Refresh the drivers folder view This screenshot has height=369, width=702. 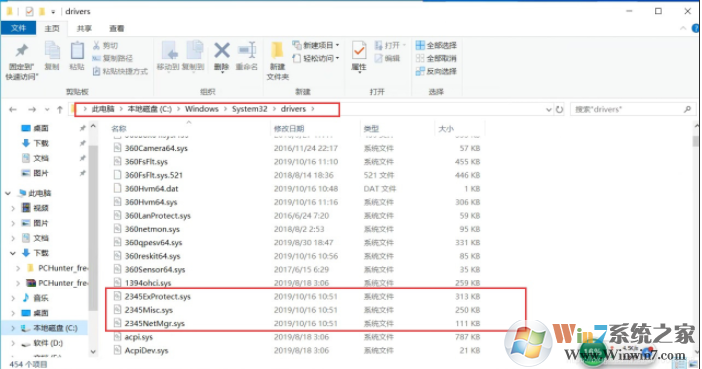pyautogui.click(x=560, y=109)
